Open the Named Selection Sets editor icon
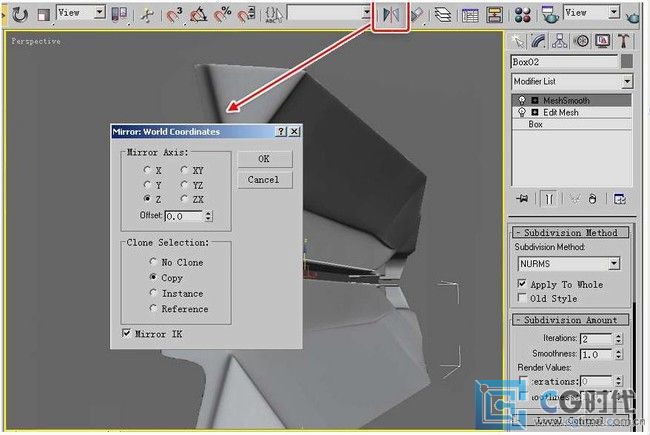 [x=274, y=15]
